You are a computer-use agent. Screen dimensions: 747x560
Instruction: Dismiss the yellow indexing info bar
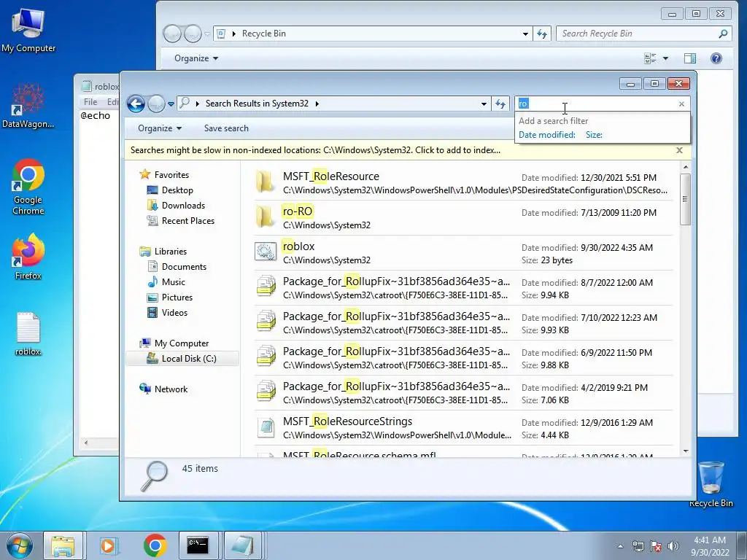[x=679, y=150]
